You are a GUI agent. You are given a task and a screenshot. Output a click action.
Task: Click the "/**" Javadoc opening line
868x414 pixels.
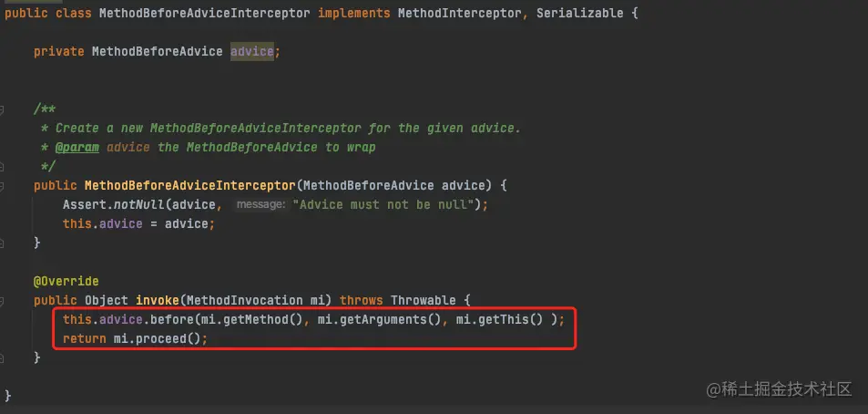[x=45, y=109]
